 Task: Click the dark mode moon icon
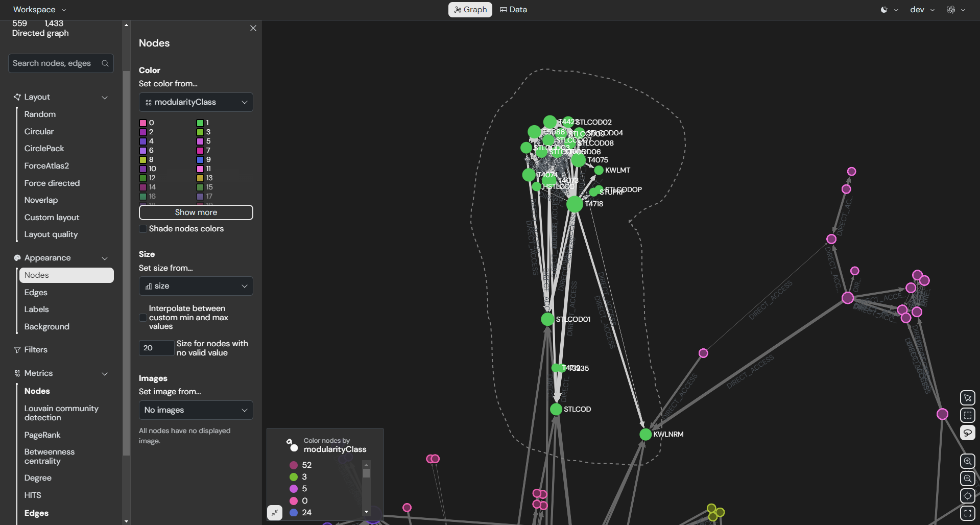(x=884, y=10)
